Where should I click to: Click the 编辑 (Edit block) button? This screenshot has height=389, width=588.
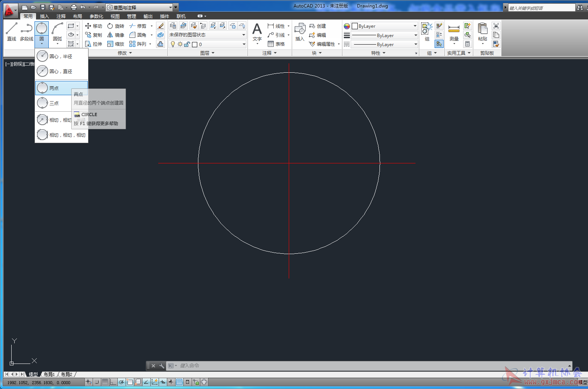click(318, 35)
